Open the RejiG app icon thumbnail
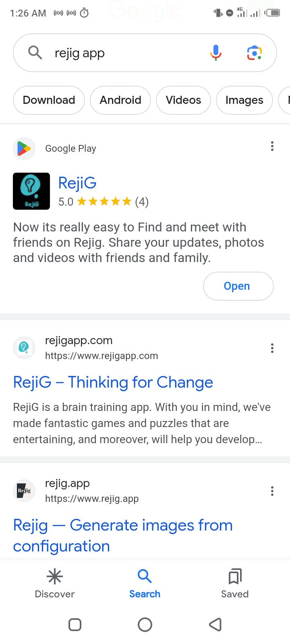Viewport: 290px width, 644px height. (x=31, y=191)
